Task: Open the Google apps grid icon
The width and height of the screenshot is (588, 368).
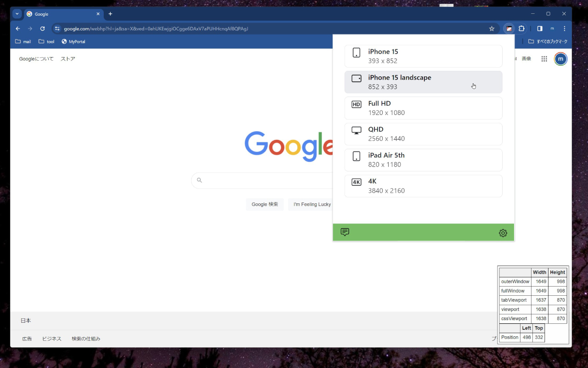Action: [x=544, y=59]
